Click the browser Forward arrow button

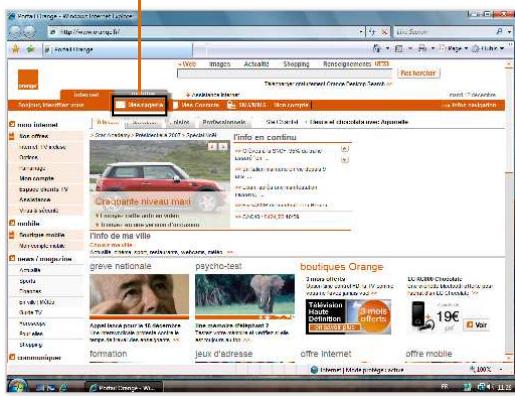click(x=29, y=32)
